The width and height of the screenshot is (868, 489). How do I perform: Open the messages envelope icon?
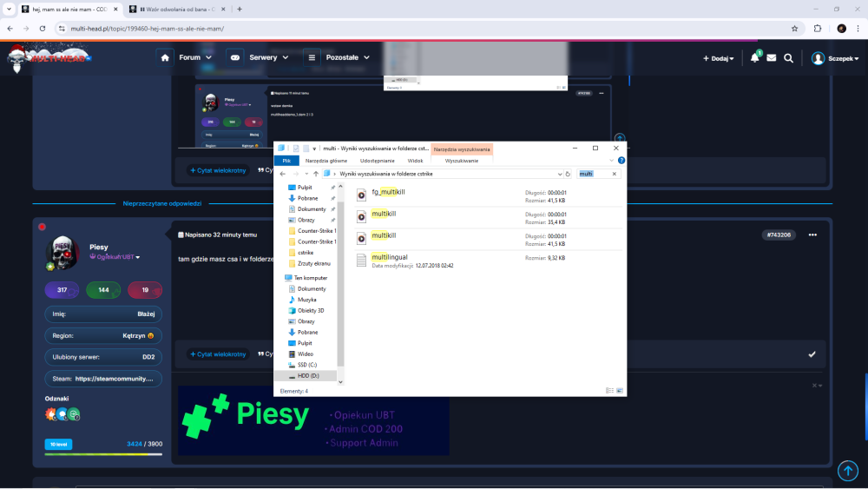tap(771, 58)
